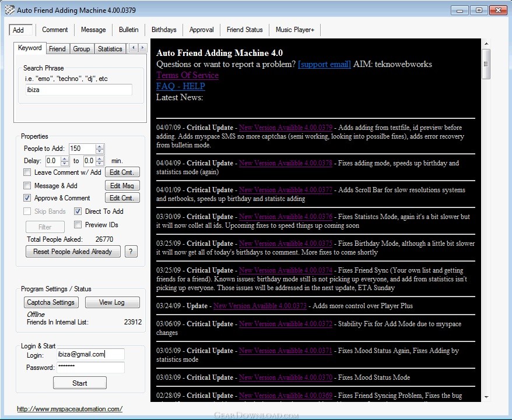Select the Keyword sub-tab
This screenshot has height=420, width=512.
click(x=30, y=48)
